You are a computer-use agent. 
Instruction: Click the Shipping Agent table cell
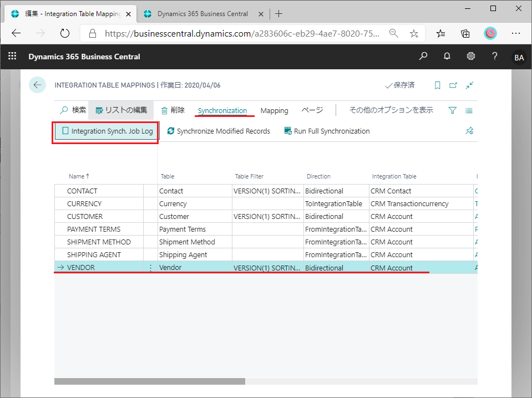pyautogui.click(x=195, y=254)
